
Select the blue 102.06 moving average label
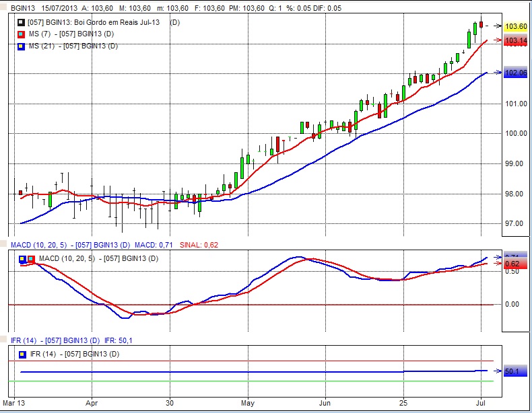coord(516,73)
